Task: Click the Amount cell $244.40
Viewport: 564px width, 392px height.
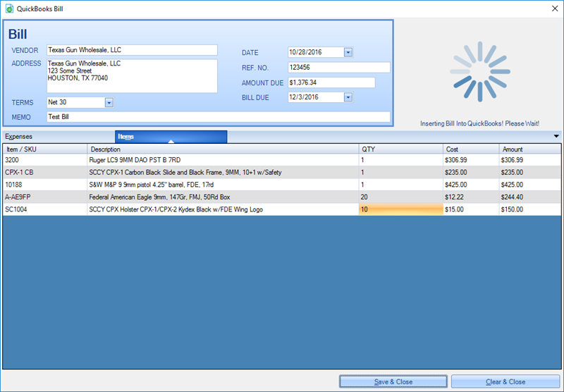Action: pos(530,197)
